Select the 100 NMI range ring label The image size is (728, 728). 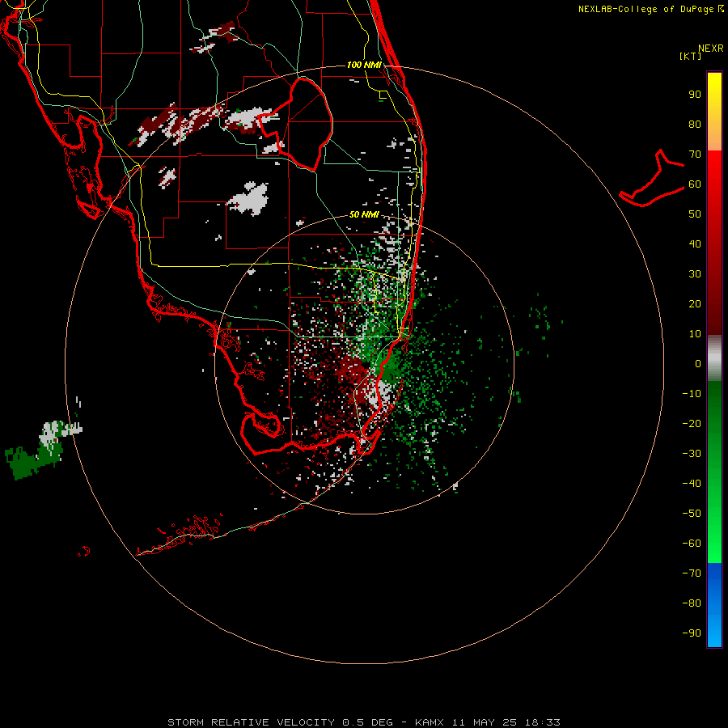(364, 65)
